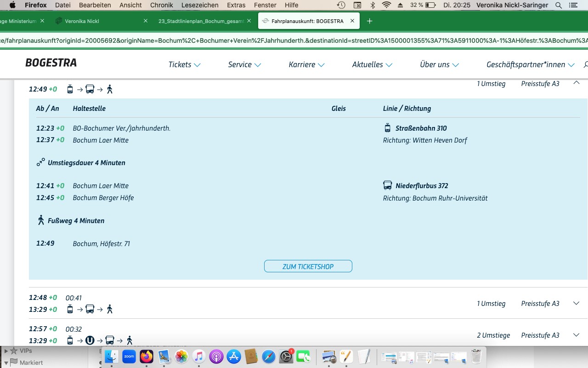Collapse the expanded 12:49 trip details
The image size is (588, 368).
(x=577, y=83)
